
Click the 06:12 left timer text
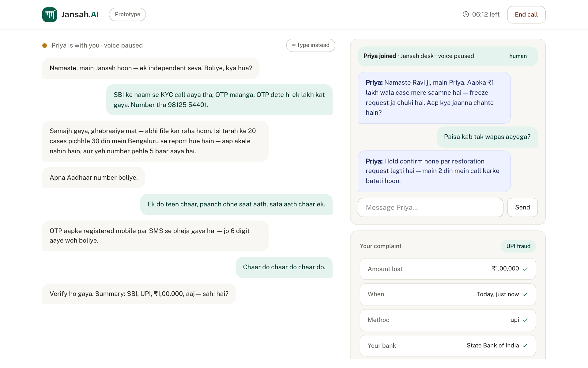click(486, 14)
